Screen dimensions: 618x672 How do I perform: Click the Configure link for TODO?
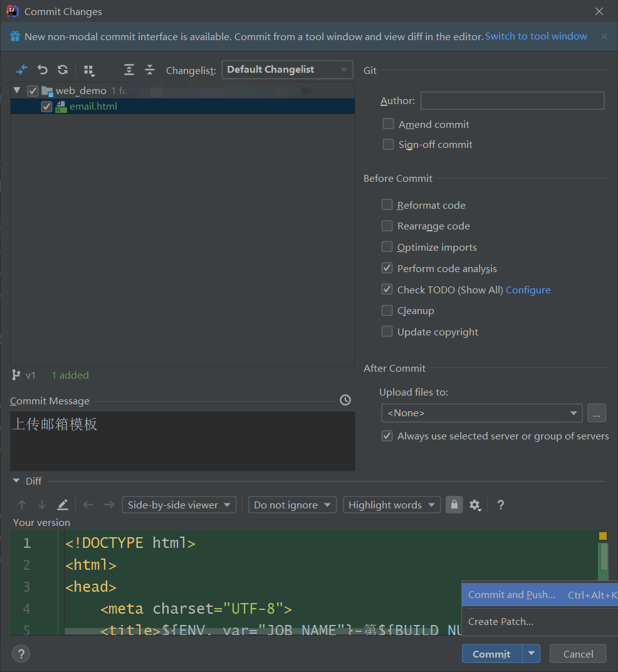(528, 290)
